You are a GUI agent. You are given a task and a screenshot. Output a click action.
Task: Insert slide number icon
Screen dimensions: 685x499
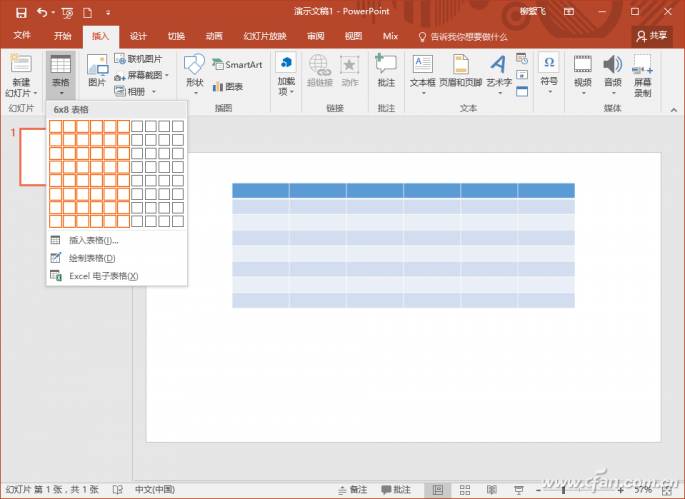522,75
